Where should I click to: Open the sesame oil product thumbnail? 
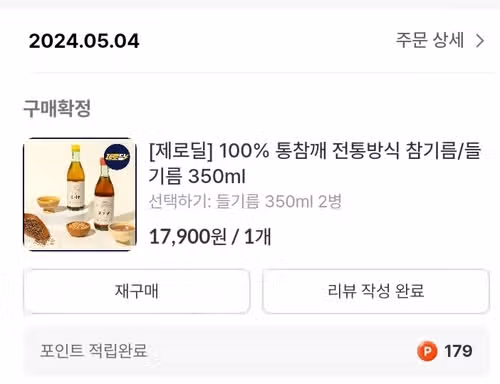point(80,194)
